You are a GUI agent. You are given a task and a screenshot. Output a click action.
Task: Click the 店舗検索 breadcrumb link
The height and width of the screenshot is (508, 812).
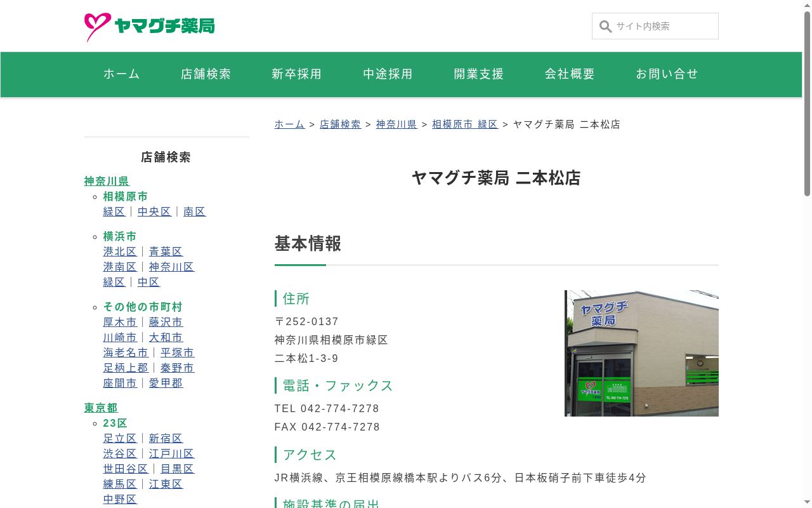coord(341,124)
